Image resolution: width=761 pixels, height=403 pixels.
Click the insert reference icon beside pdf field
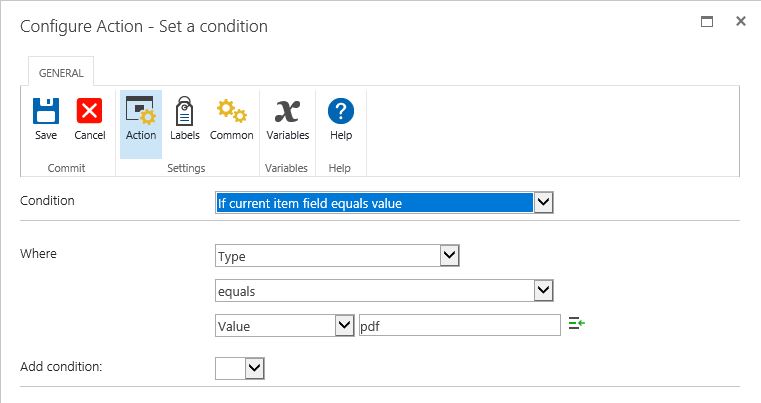577,323
